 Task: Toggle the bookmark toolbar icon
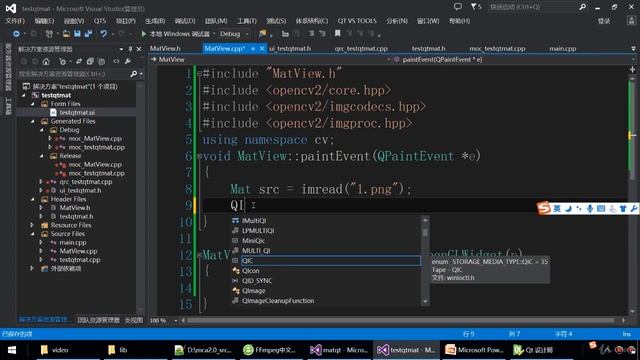point(338,34)
